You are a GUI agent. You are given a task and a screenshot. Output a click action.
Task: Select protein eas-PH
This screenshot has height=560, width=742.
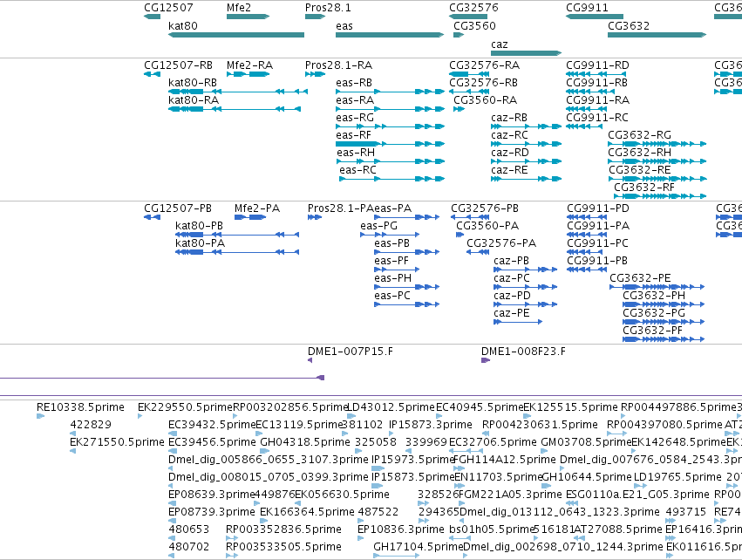tap(392, 279)
